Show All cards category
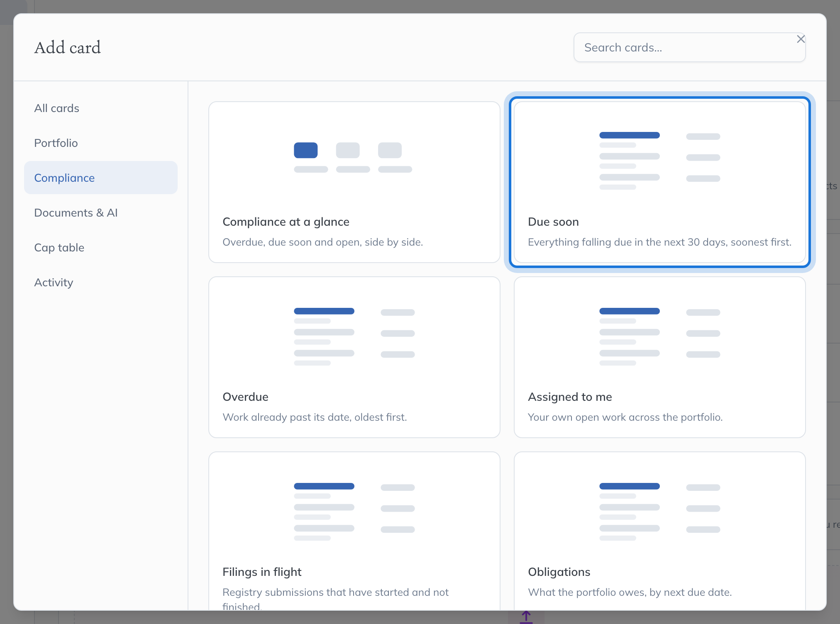The width and height of the screenshot is (840, 624). (x=101, y=108)
